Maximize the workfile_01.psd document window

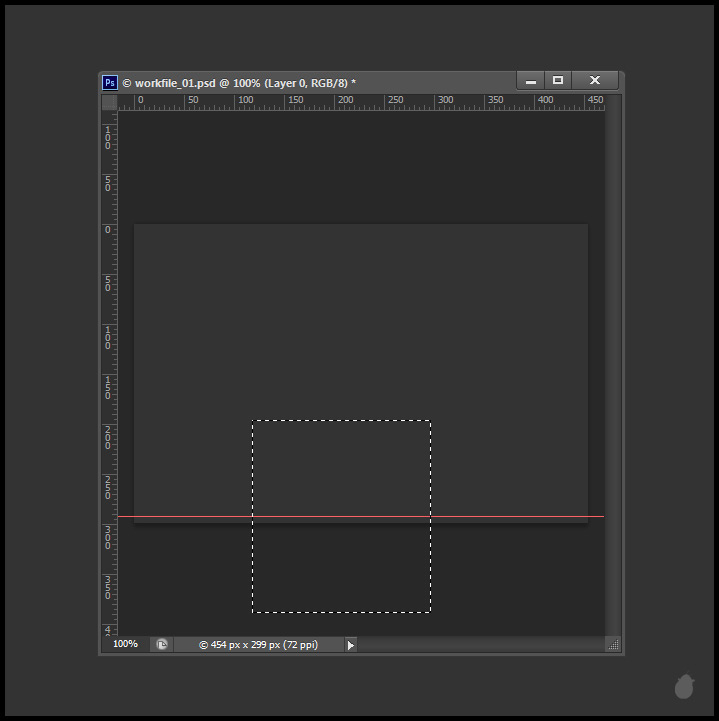coord(558,80)
